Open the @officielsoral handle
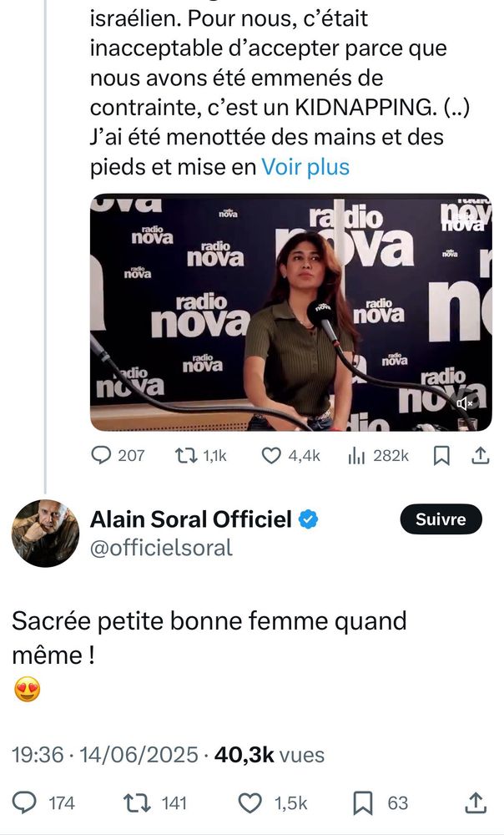 click(x=161, y=548)
